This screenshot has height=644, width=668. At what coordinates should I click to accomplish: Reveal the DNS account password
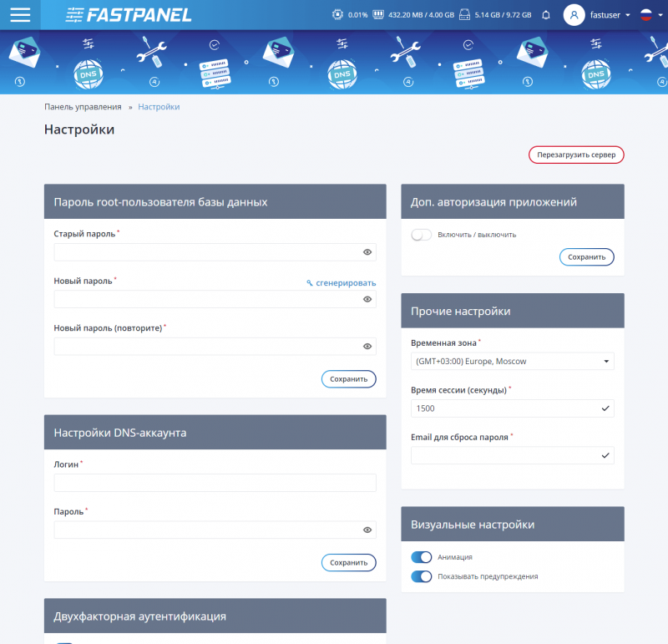367,530
